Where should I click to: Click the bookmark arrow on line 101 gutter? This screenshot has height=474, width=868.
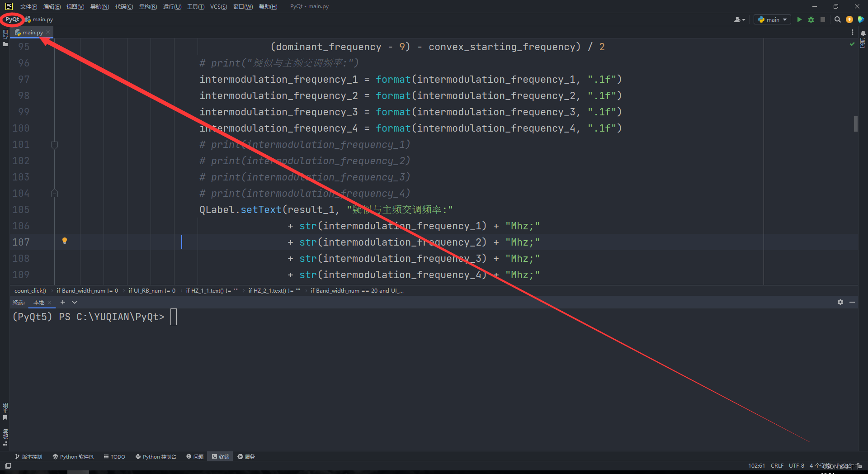pyautogui.click(x=54, y=145)
